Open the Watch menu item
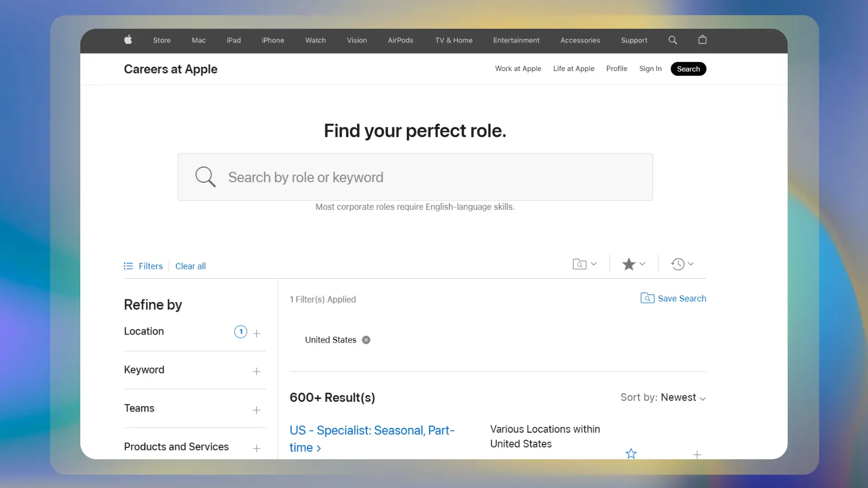 tap(315, 40)
